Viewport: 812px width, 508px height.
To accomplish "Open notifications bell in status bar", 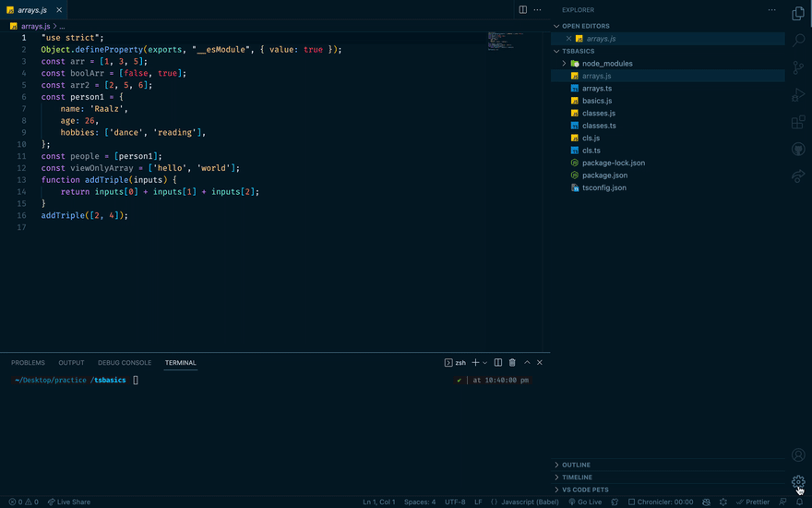I will (x=800, y=502).
